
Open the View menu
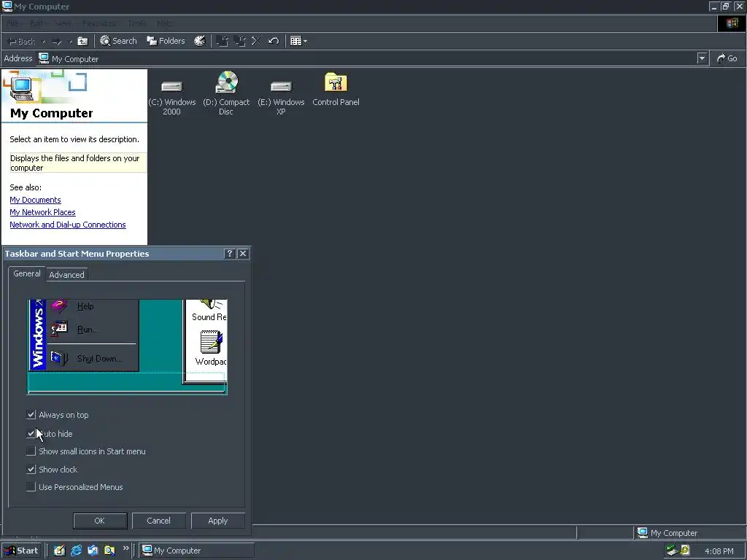(63, 23)
